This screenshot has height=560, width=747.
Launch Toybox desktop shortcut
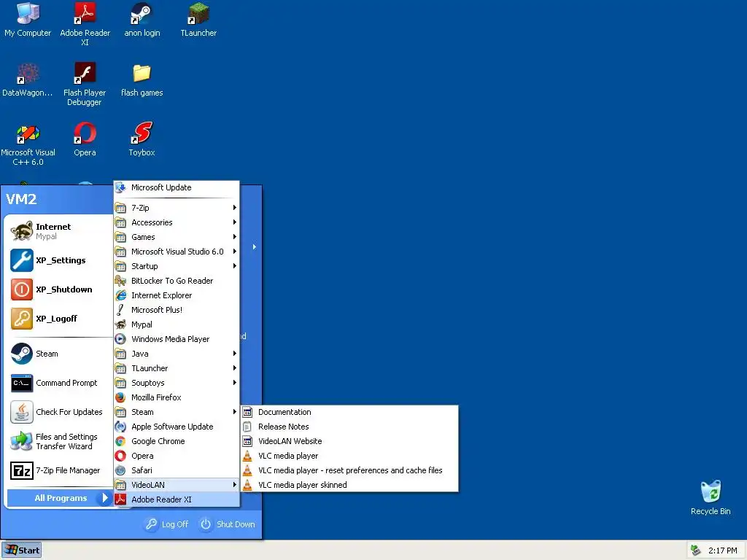point(142,139)
